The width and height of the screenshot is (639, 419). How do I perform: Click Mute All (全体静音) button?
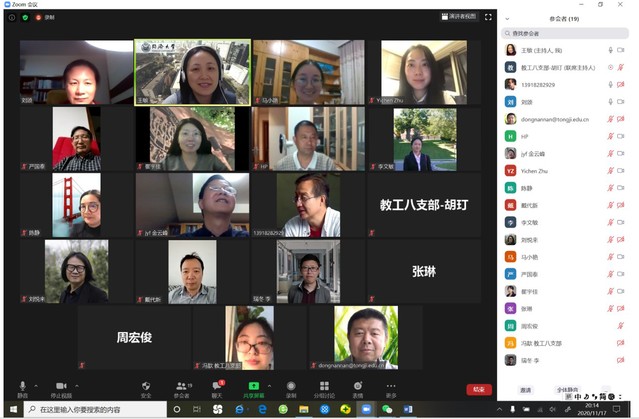pyautogui.click(x=568, y=389)
